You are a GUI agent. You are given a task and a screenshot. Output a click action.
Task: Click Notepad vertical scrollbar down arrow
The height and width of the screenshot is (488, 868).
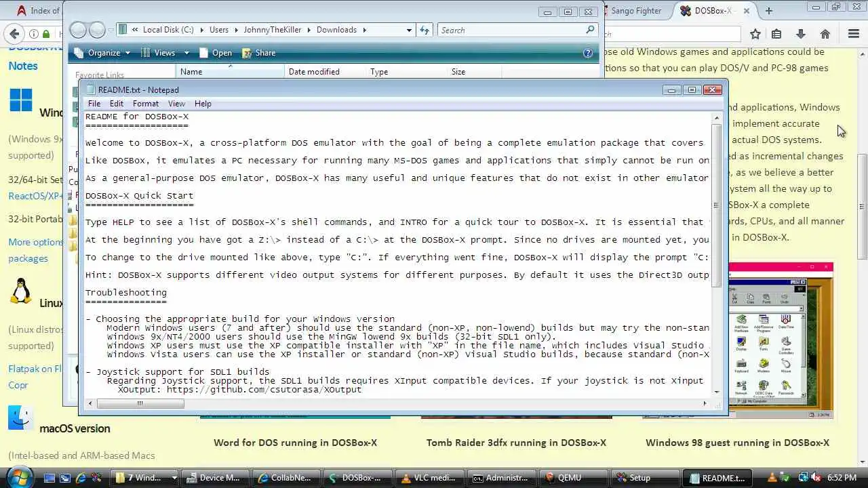point(717,391)
